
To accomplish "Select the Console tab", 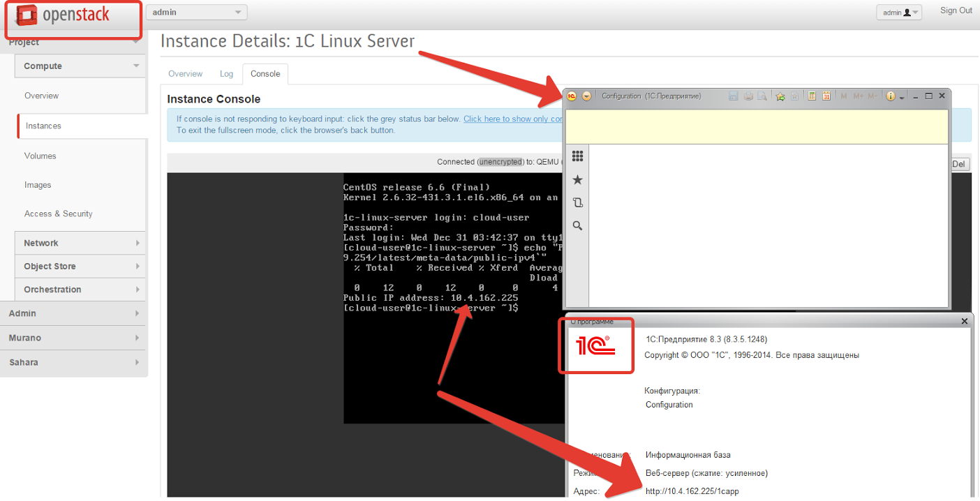I will point(265,74).
